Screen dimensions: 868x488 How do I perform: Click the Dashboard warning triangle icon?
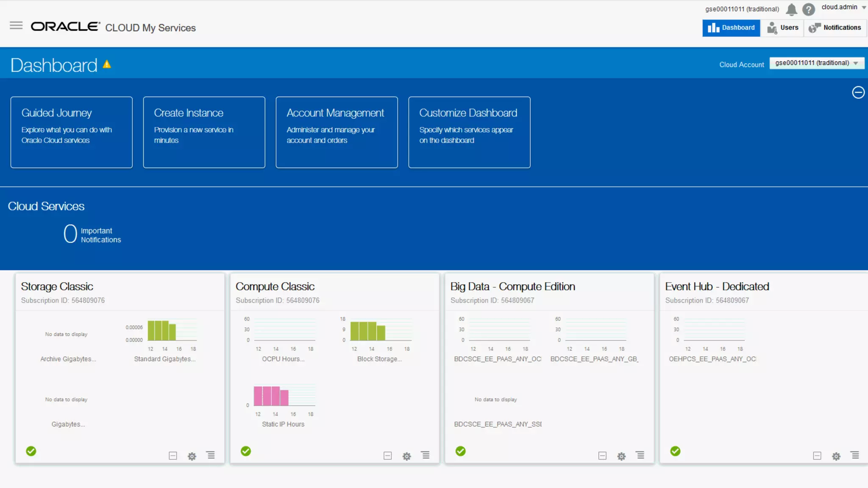(x=107, y=64)
